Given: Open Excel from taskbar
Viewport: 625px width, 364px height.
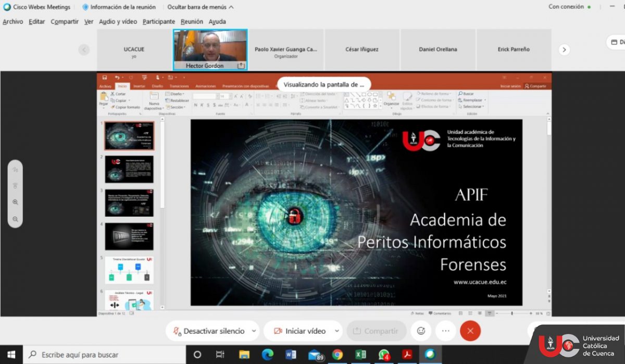Looking at the screenshot, I should [x=360, y=355].
